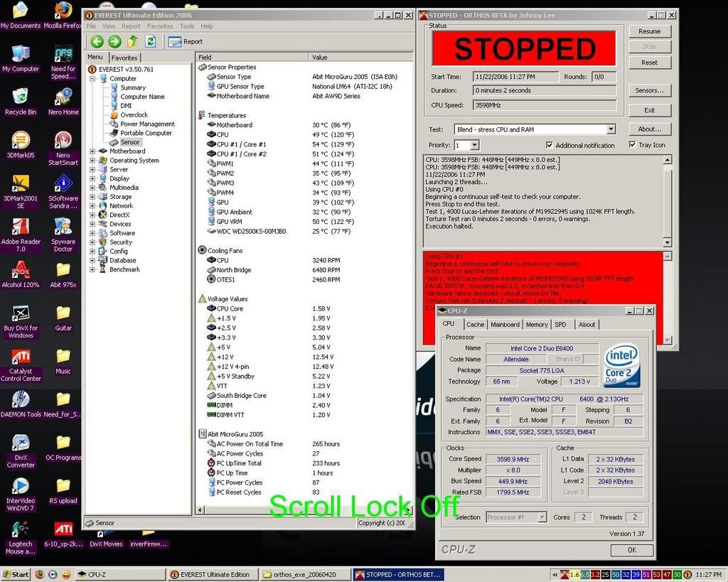Image resolution: width=728 pixels, height=582 pixels.
Task: Expand the Storage tree node
Action: [92, 197]
